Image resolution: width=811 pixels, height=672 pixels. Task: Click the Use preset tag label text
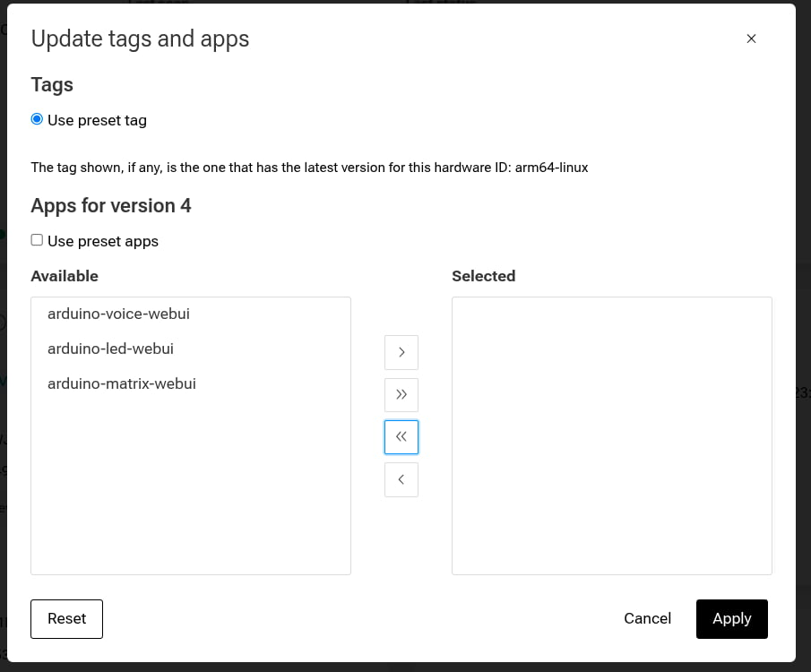tap(97, 120)
